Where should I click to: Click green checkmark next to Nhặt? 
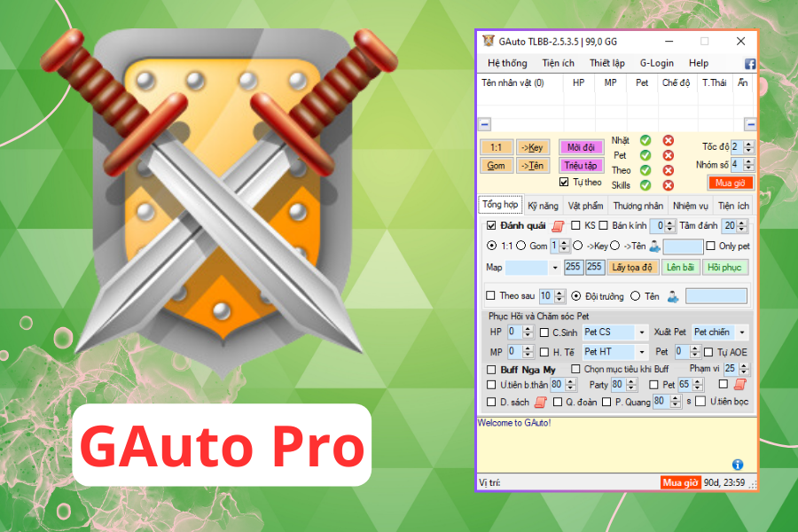click(x=645, y=140)
